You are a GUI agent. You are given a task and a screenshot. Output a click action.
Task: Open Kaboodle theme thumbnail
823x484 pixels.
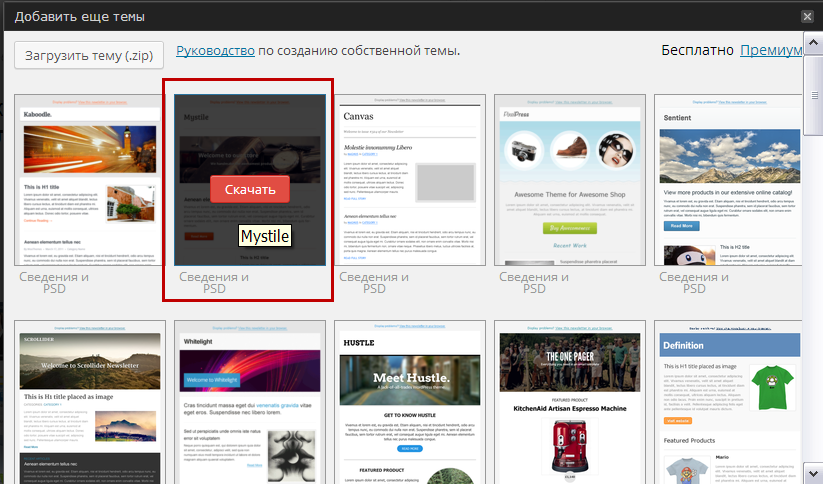pos(90,180)
